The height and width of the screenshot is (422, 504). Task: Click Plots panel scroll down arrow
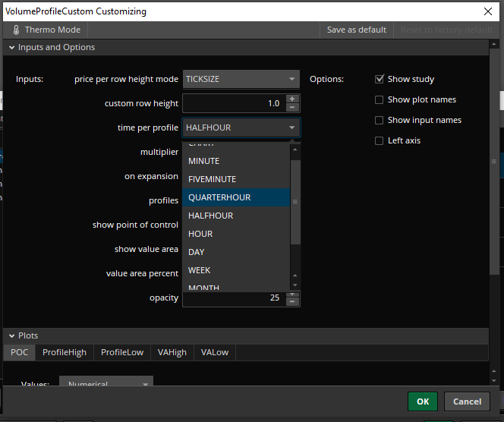494,381
